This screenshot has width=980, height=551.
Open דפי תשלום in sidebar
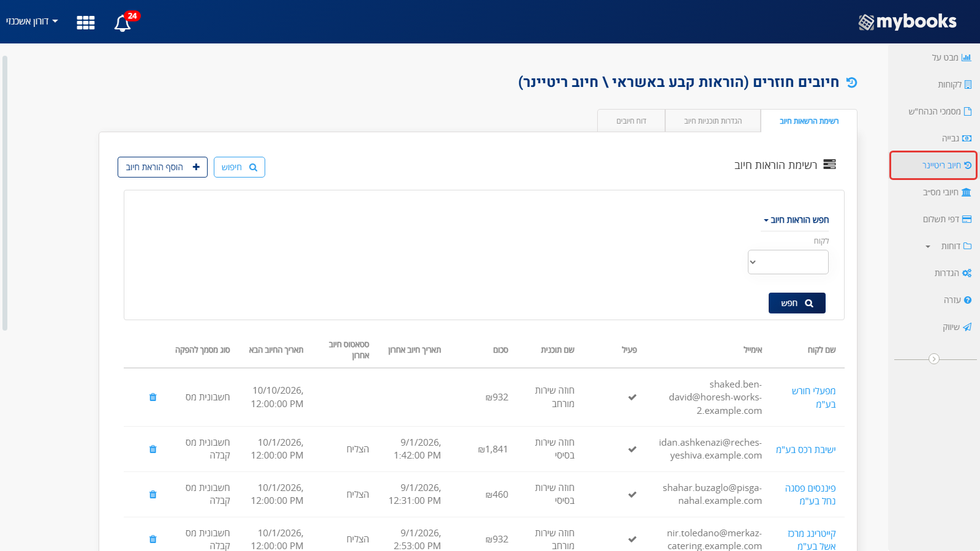tap(947, 219)
